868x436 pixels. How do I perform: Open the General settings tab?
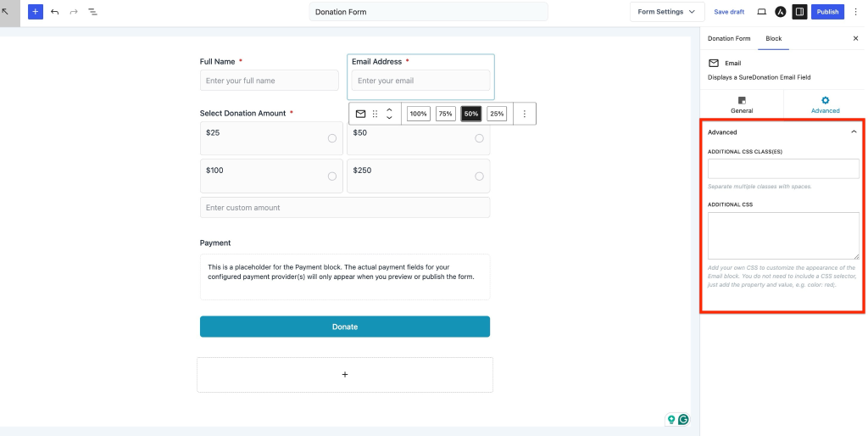[742, 104]
